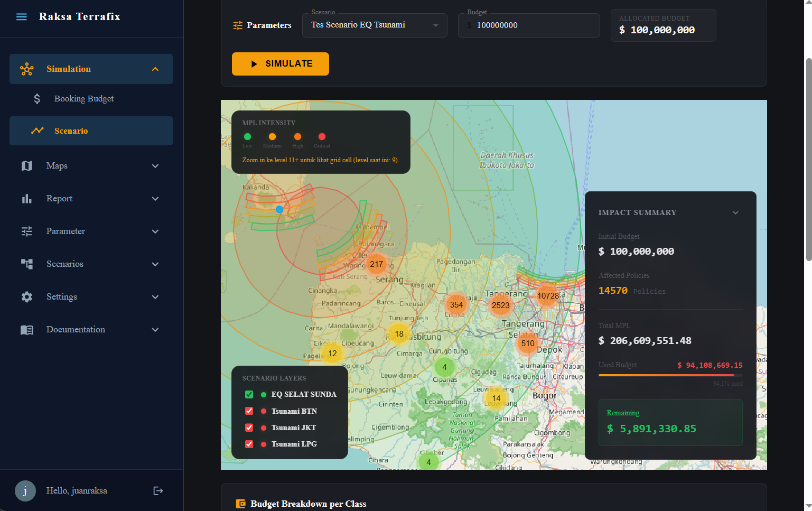Open the Maps menu item
The width and height of the screenshot is (812, 511).
pos(91,166)
